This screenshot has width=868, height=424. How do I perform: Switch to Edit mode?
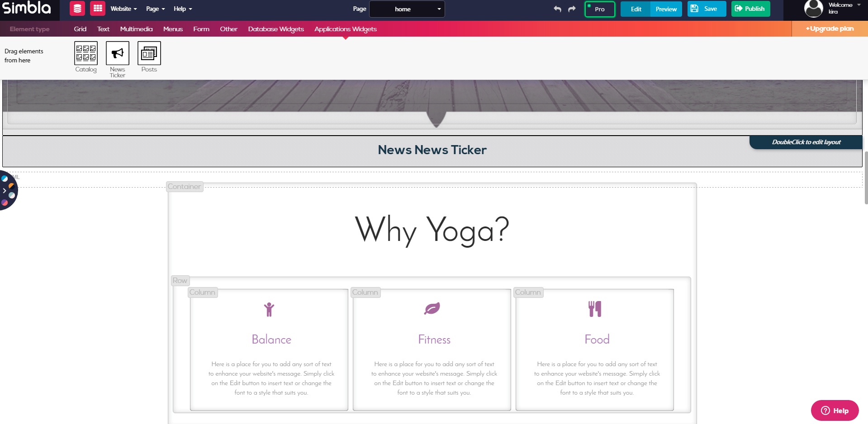click(x=636, y=9)
